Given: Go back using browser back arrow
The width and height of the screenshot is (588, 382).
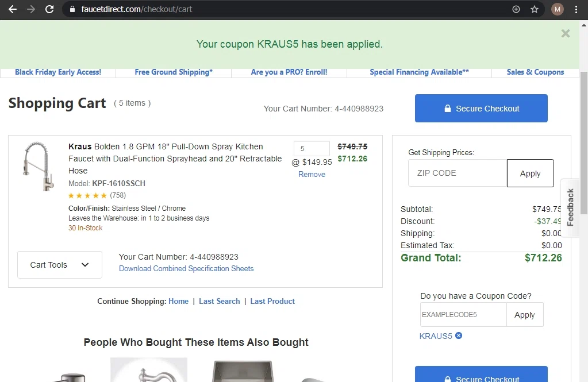Looking at the screenshot, I should pyautogui.click(x=13, y=9).
